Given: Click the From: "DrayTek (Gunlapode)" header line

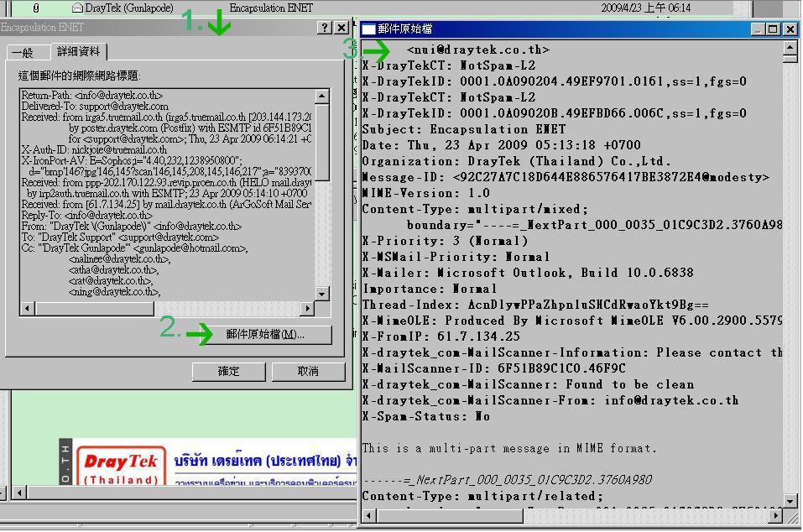Looking at the screenshot, I should tap(131, 226).
